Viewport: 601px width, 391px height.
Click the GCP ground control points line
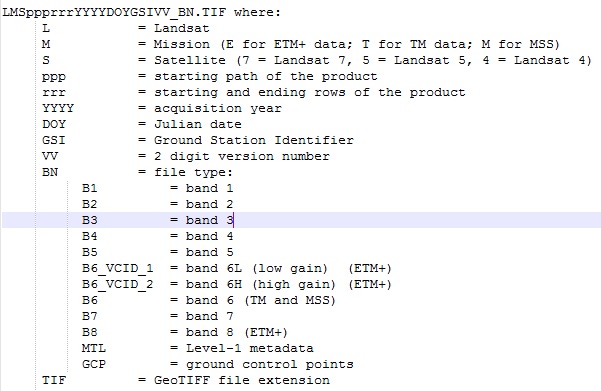coord(218,364)
